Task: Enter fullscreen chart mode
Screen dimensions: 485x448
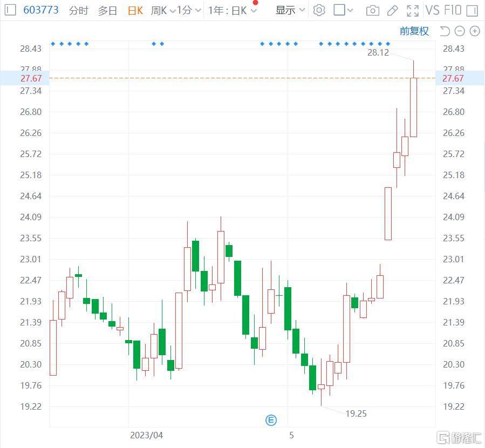Action: pos(413,11)
